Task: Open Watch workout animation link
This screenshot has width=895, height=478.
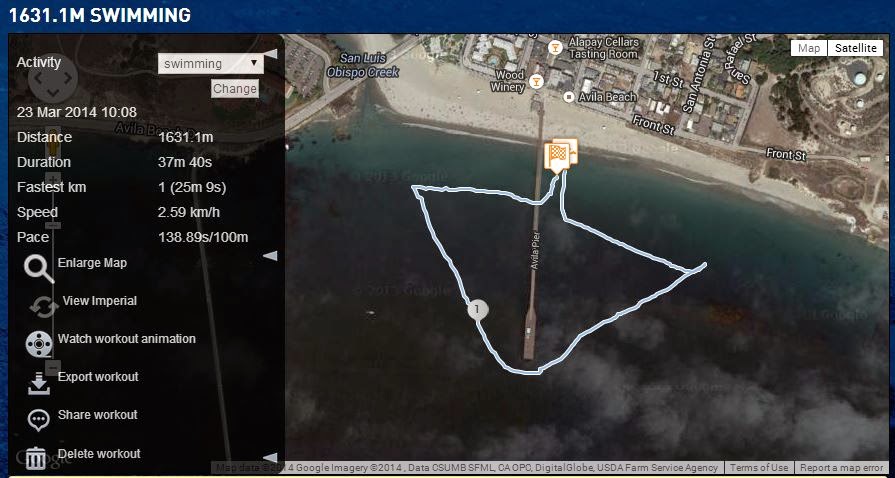Action: [x=127, y=339]
